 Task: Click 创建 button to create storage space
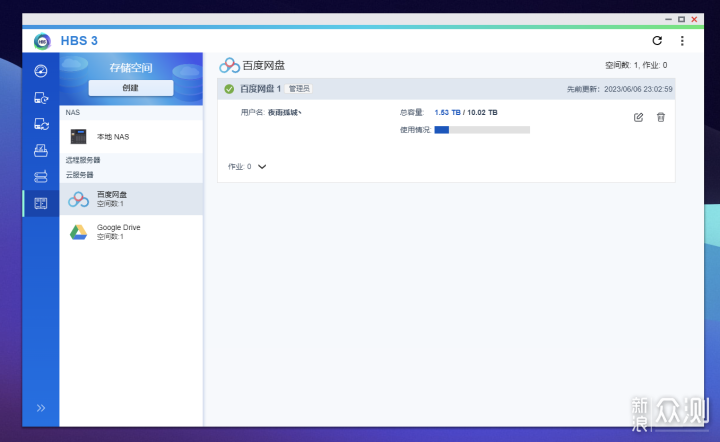pos(131,88)
